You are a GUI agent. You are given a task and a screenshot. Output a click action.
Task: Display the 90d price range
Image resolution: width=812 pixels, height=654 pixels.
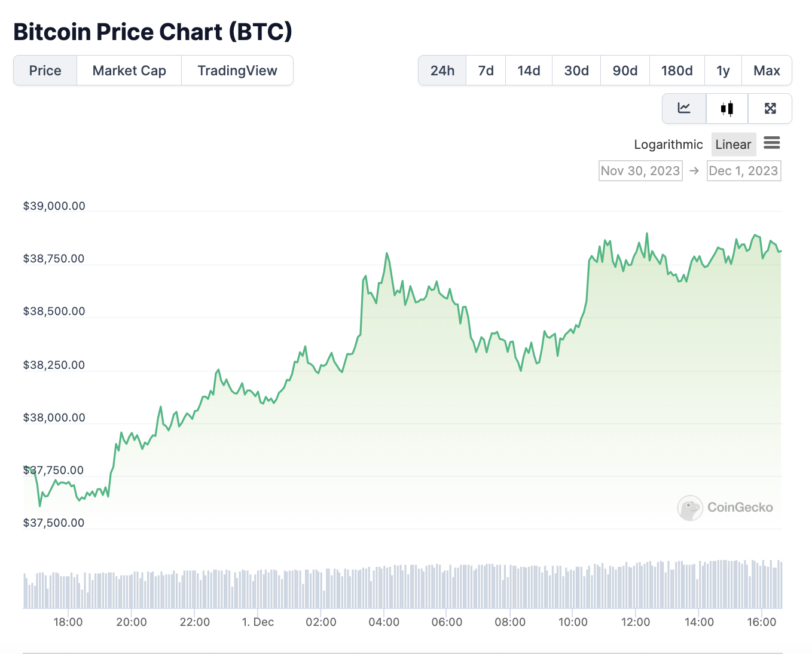[625, 71]
